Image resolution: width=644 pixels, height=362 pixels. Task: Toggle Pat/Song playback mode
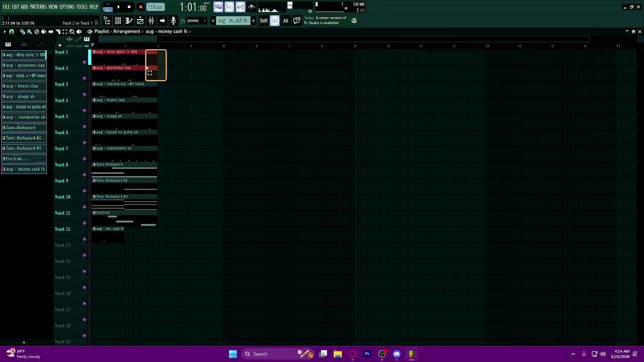108,8
